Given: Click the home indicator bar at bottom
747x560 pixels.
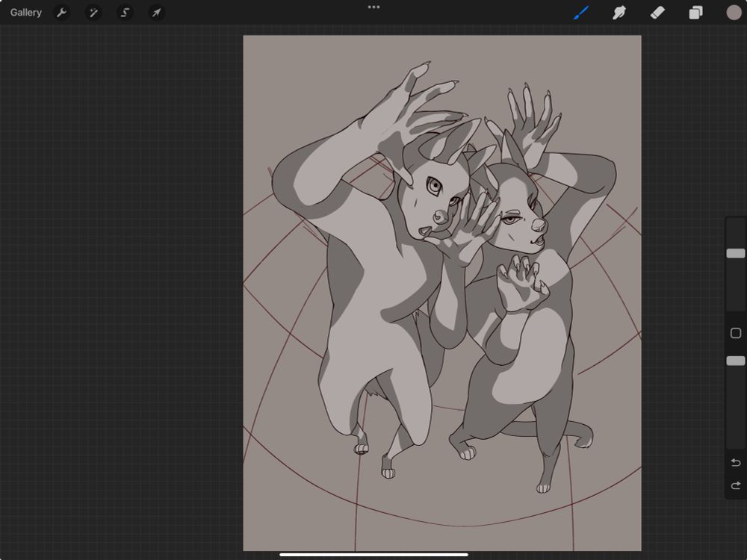Looking at the screenshot, I should click(x=374, y=554).
